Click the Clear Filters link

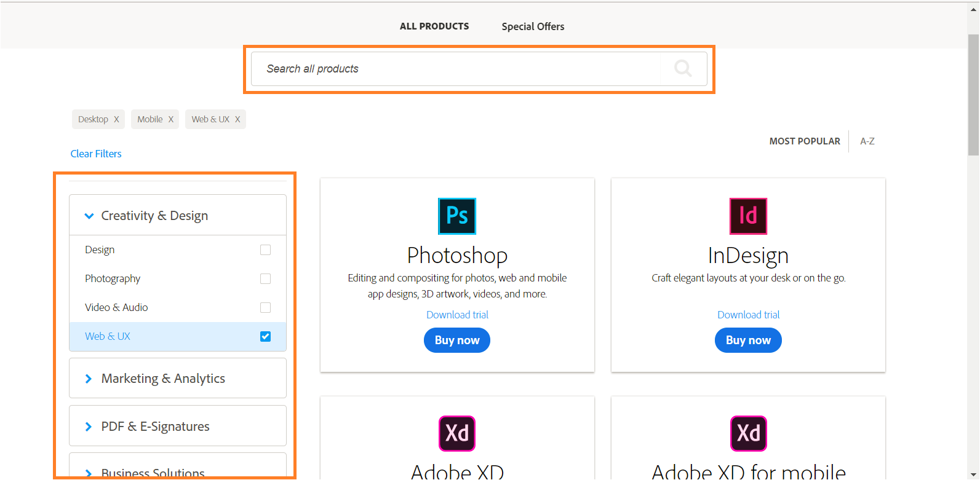point(96,154)
